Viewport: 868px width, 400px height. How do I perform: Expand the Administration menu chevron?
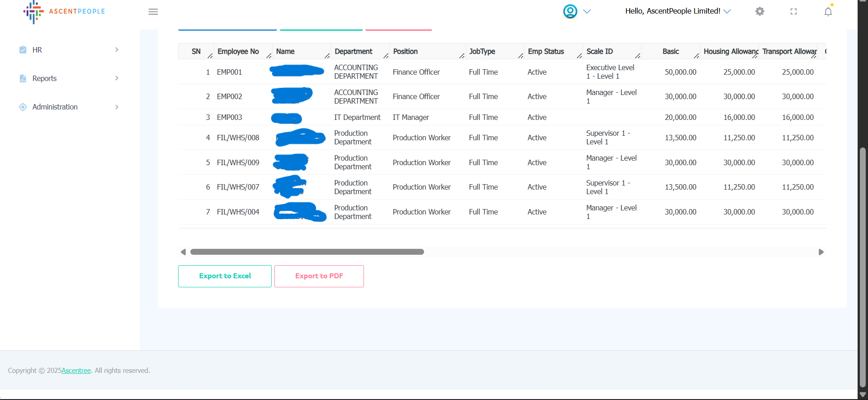[x=117, y=107]
